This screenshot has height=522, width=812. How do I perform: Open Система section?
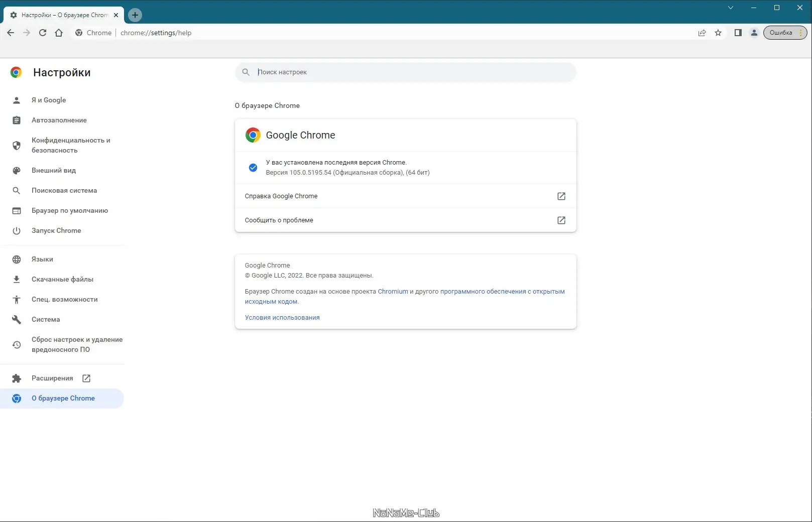pos(62,319)
